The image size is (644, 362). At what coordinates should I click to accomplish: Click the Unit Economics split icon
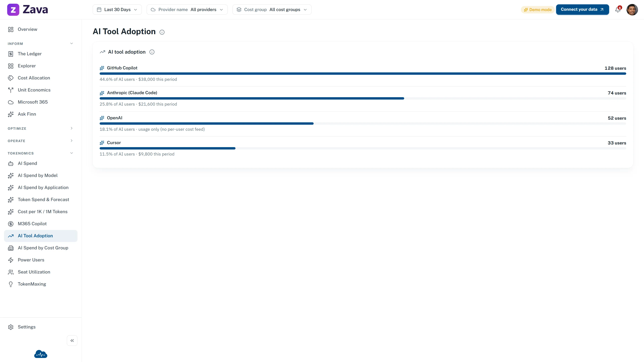click(x=11, y=90)
